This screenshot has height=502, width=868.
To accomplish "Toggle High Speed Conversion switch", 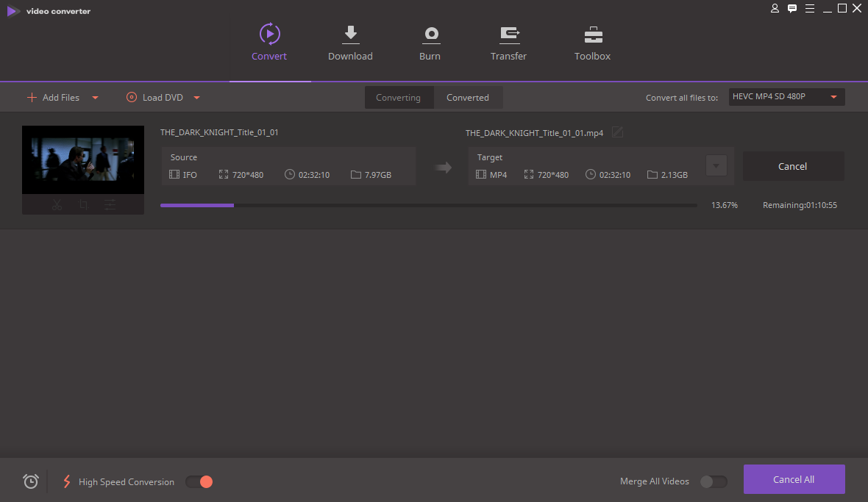I will 199,482.
